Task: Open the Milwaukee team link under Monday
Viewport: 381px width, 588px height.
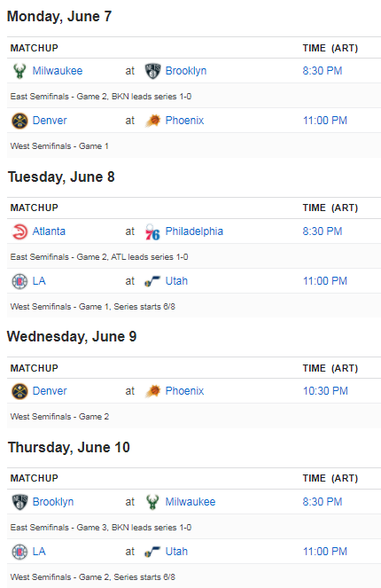Action: (x=58, y=71)
